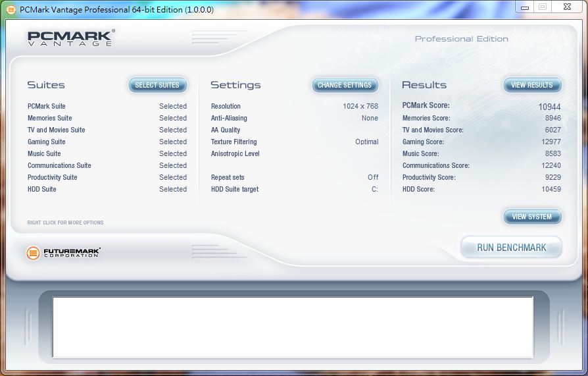Click the title bar application icon
Screen dimensions: 588x376
click(11, 10)
